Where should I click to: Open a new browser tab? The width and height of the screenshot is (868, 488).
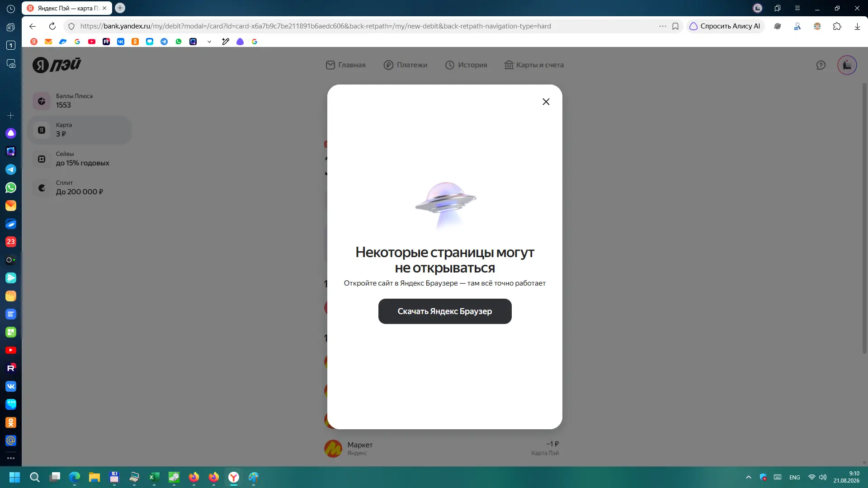pyautogui.click(x=120, y=8)
